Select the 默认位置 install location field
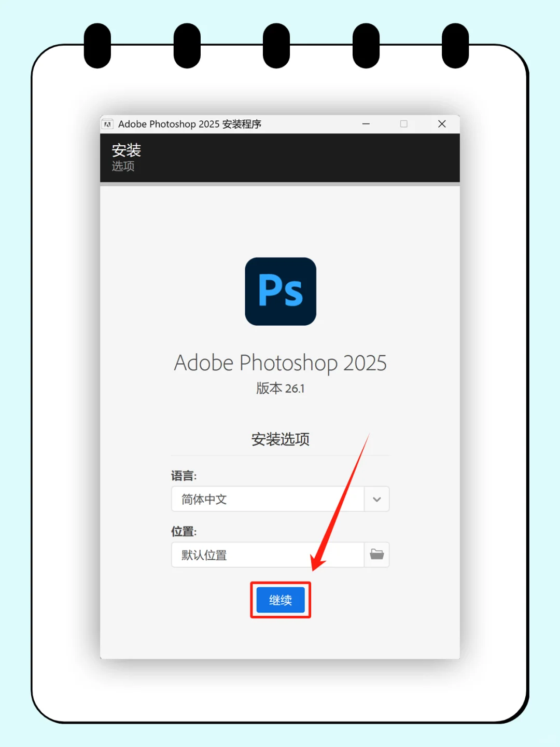This screenshot has width=560, height=747. 268,555
